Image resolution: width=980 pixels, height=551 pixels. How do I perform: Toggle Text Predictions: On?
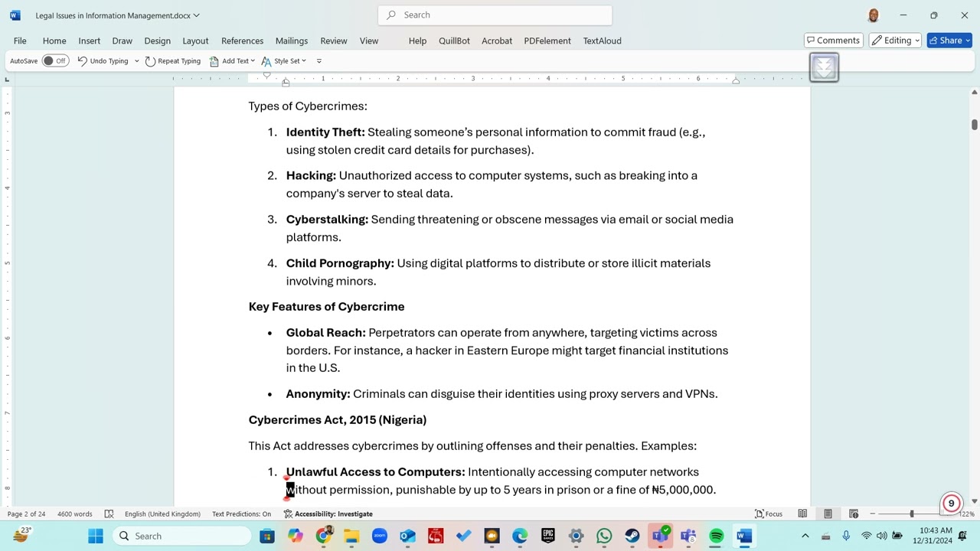pos(241,514)
